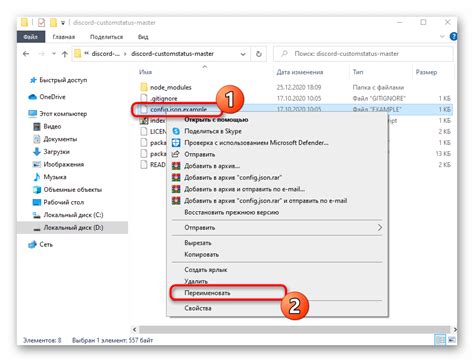Viewport: 474px width, 362px height.
Task: Choose Копировать in context menu
Action: click(202, 255)
